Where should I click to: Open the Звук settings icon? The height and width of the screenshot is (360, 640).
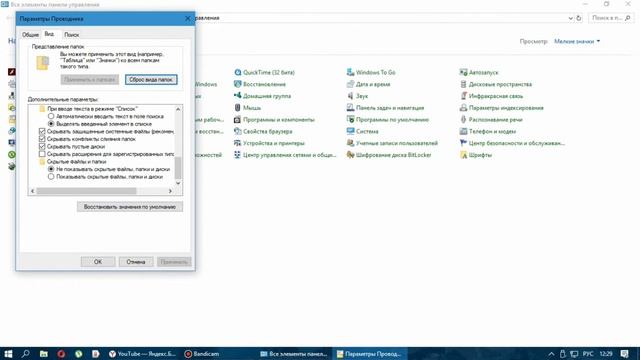tap(350, 96)
